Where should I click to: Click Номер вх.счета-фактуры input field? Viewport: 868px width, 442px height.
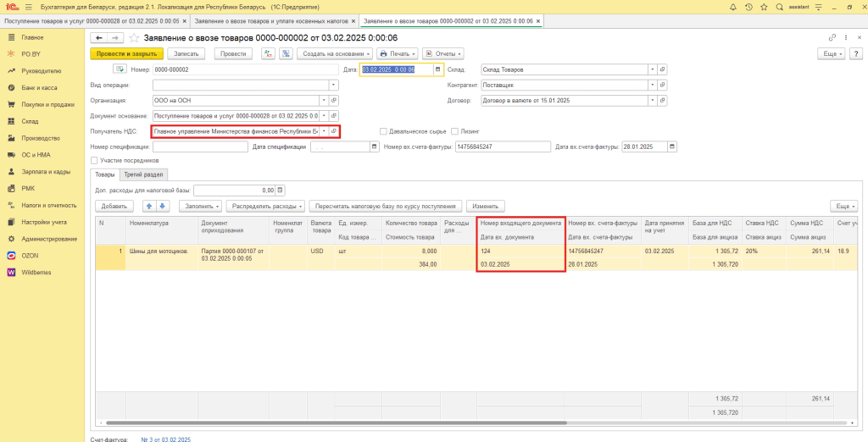coord(503,146)
